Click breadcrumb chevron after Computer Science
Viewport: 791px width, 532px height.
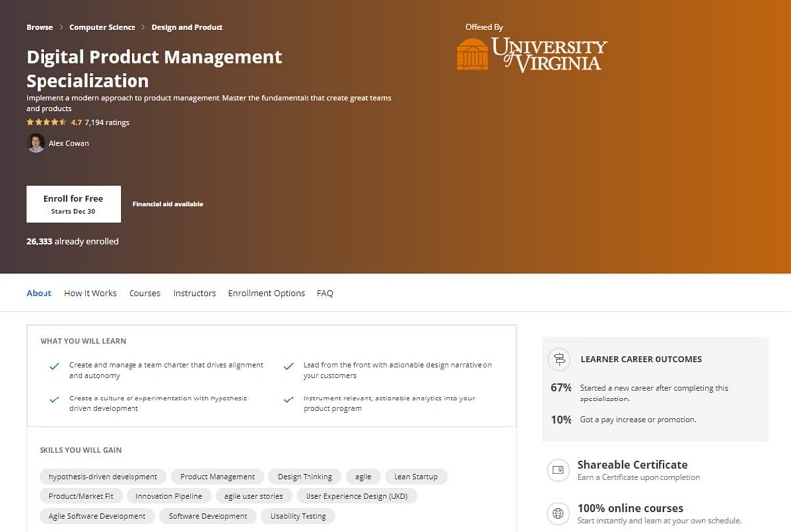tap(143, 27)
